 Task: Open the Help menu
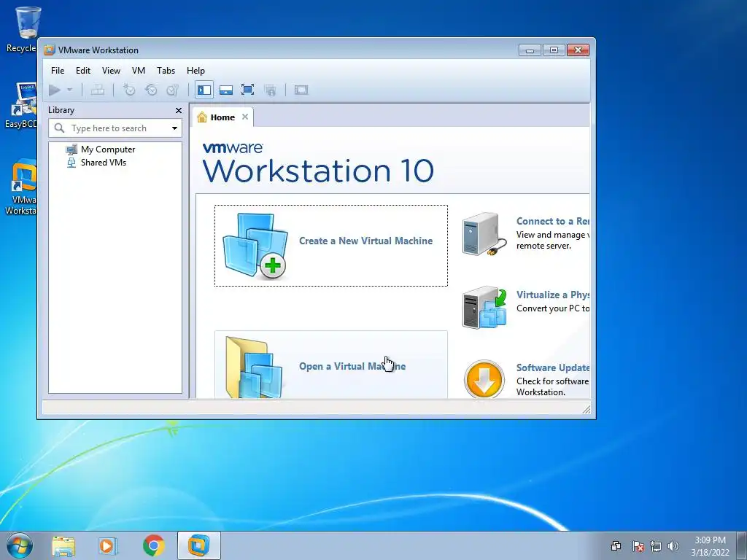click(x=196, y=71)
